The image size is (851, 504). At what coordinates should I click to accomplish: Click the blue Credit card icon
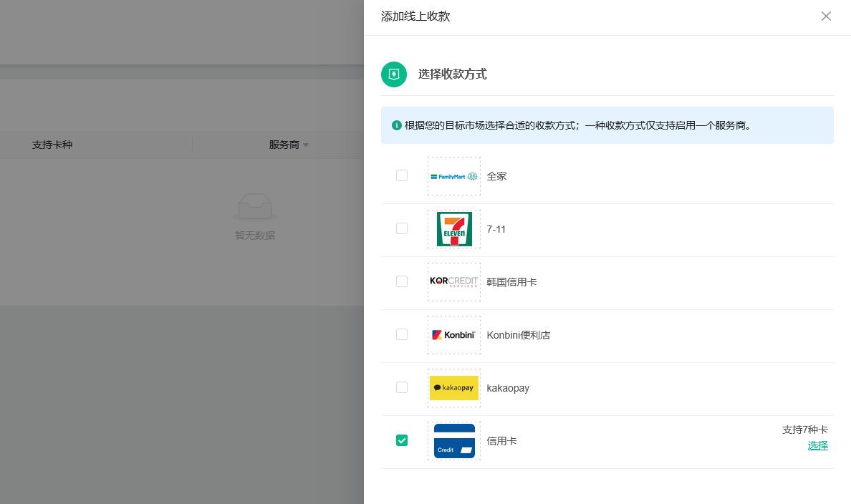coord(454,441)
